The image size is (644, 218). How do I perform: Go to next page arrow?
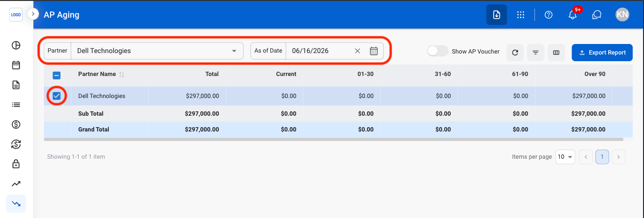coord(618,157)
